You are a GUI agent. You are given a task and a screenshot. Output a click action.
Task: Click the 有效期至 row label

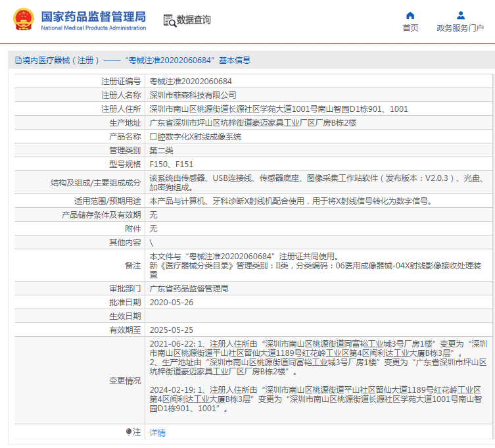pyautogui.click(x=125, y=330)
